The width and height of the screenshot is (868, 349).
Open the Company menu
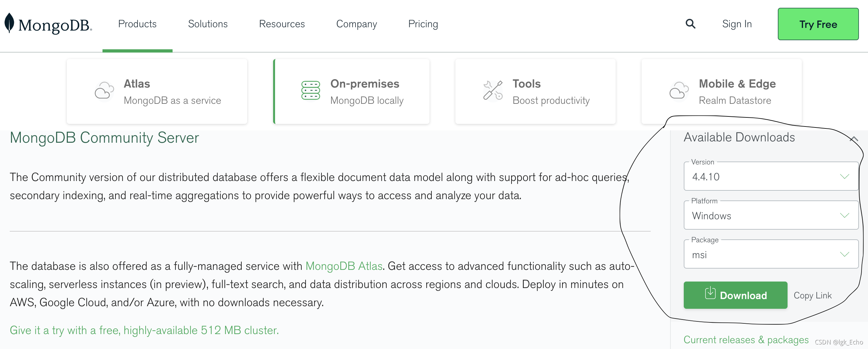356,24
